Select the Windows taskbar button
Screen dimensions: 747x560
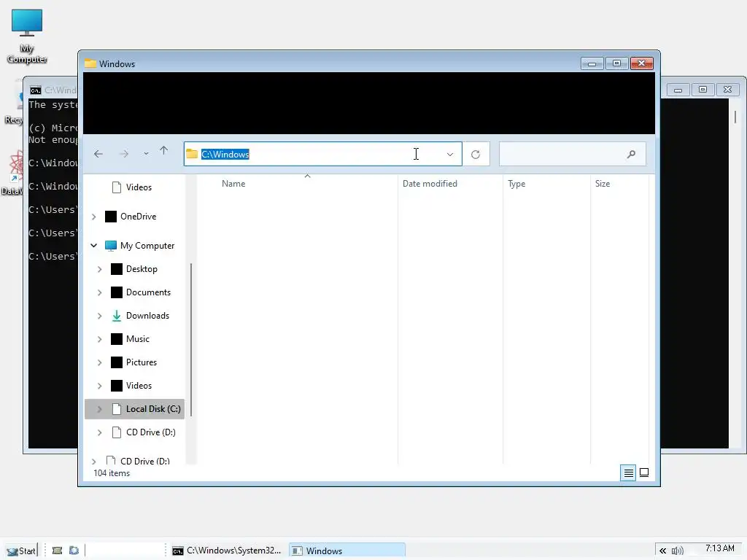click(x=347, y=551)
